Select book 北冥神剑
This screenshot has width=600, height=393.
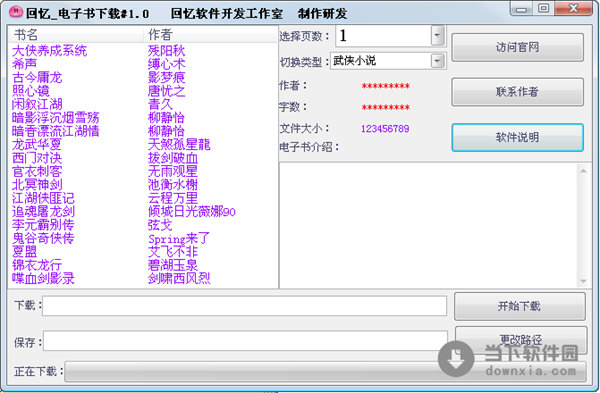(x=37, y=184)
